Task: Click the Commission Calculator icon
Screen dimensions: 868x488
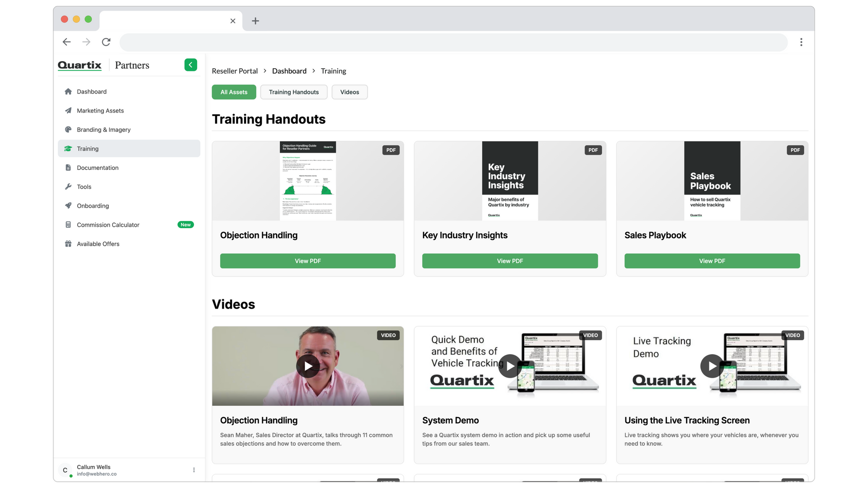Action: (68, 225)
